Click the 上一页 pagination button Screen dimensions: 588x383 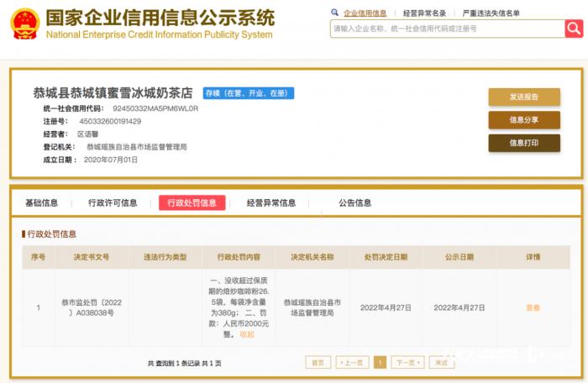point(352,362)
